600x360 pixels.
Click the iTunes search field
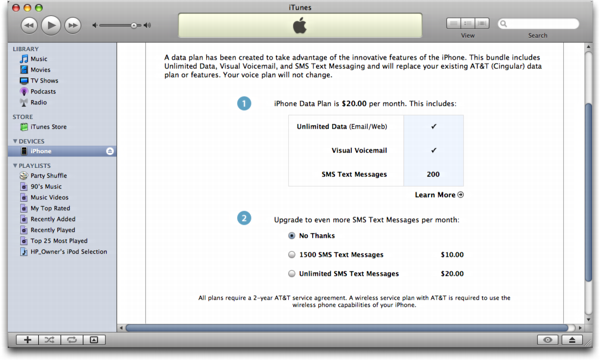[x=538, y=24]
